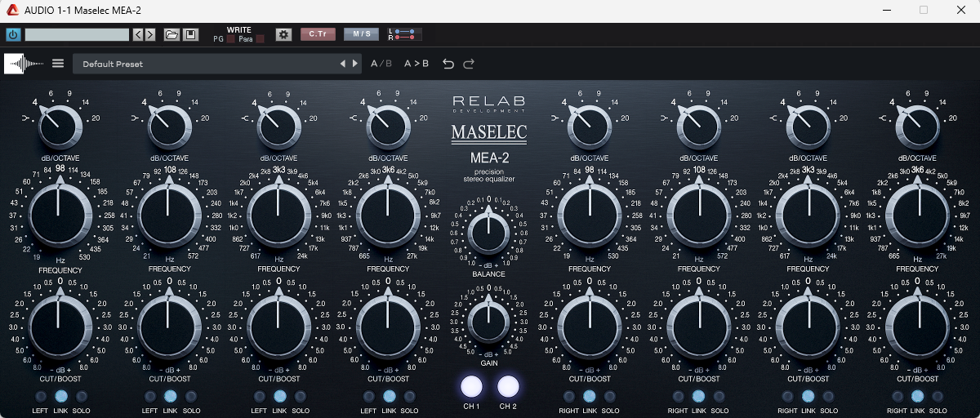This screenshot has height=418, width=980.
Task: Click the Relab waveform logo icon
Action: tap(24, 64)
